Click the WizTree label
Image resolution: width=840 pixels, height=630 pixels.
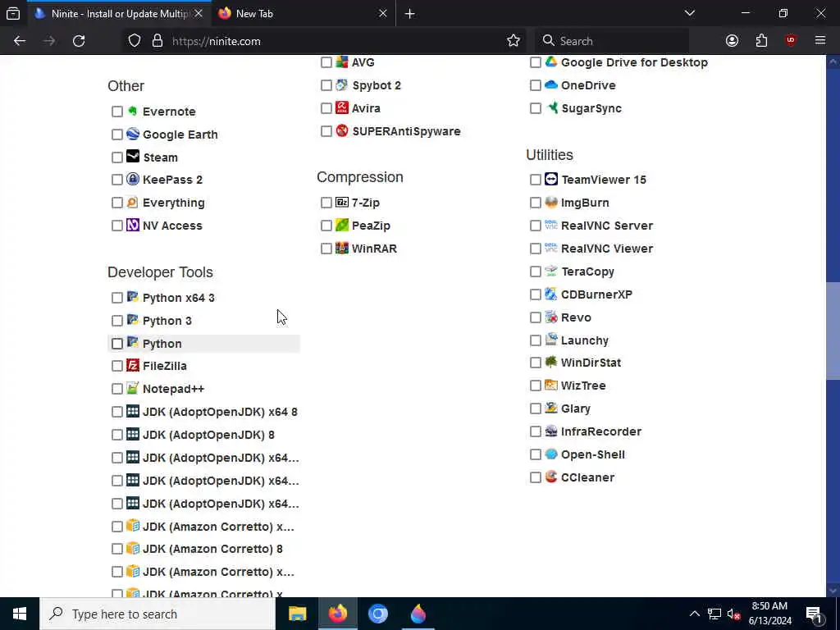pos(583,386)
